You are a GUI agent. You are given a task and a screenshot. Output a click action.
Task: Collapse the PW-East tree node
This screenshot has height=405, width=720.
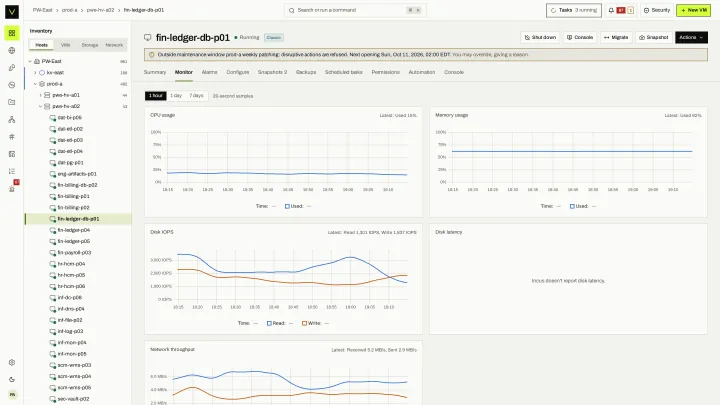30,61
